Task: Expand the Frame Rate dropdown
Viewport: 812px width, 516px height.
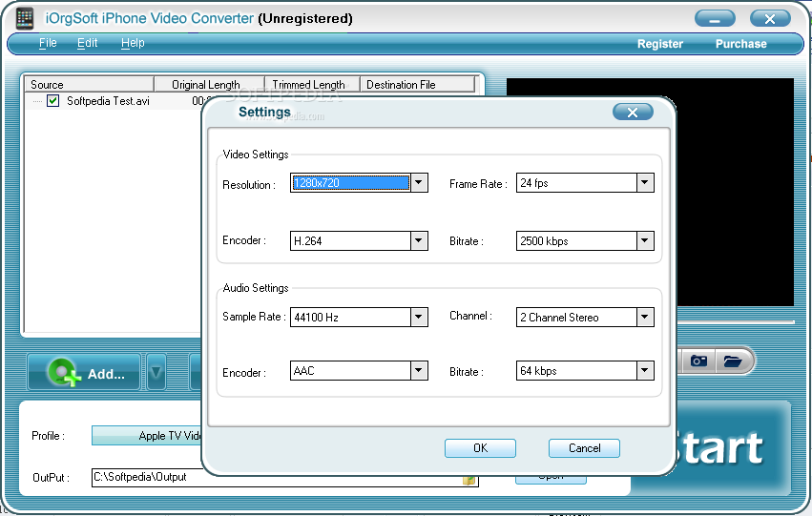Action: [x=645, y=182]
